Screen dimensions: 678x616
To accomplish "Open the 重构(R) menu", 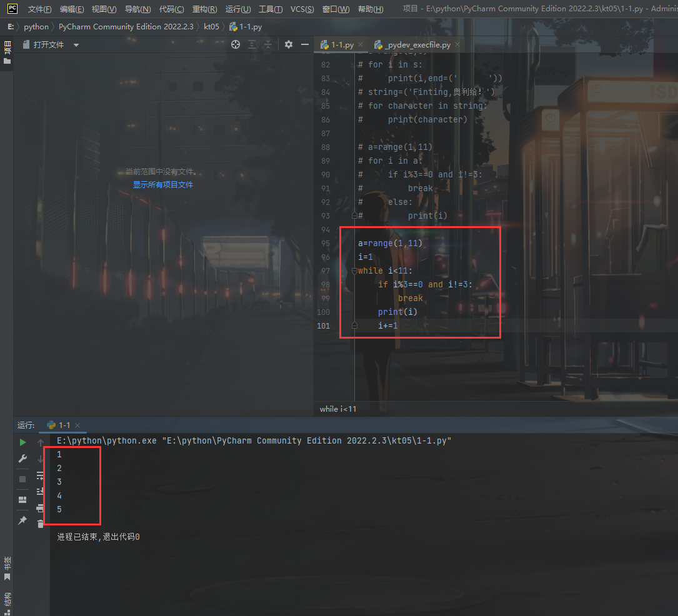I will [x=204, y=9].
